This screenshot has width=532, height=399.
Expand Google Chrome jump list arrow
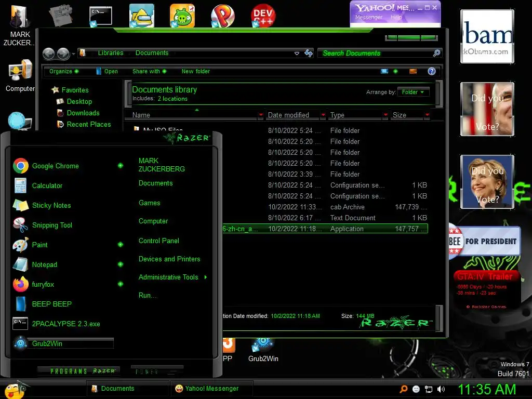pos(121,166)
